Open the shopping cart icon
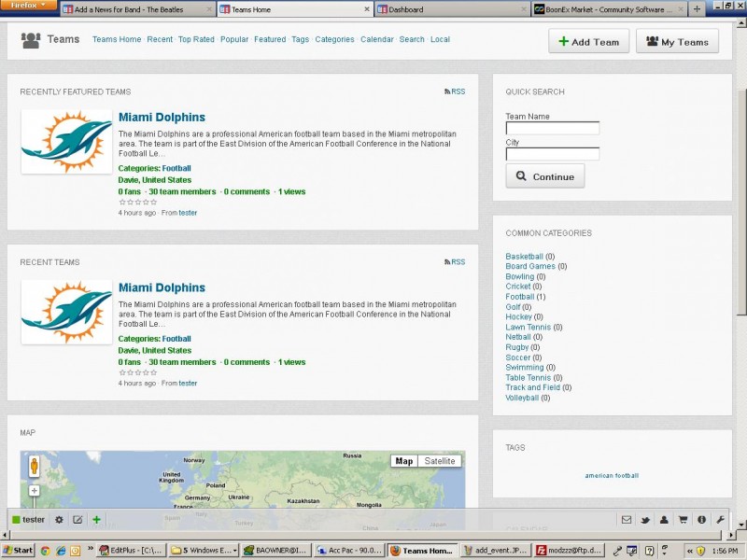 683,520
